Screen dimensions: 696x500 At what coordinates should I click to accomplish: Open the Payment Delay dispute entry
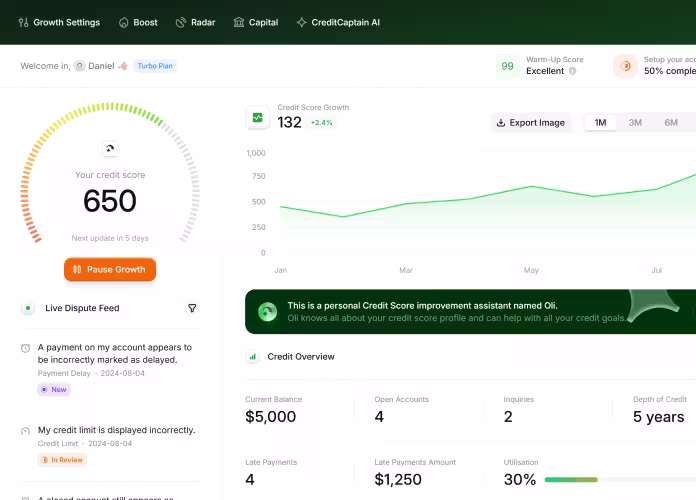pos(114,353)
